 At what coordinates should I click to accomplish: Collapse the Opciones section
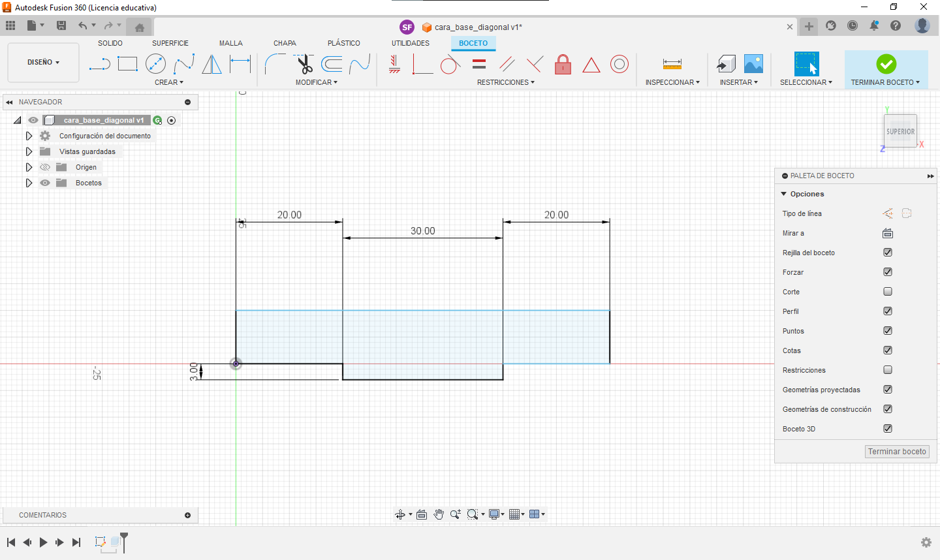784,194
